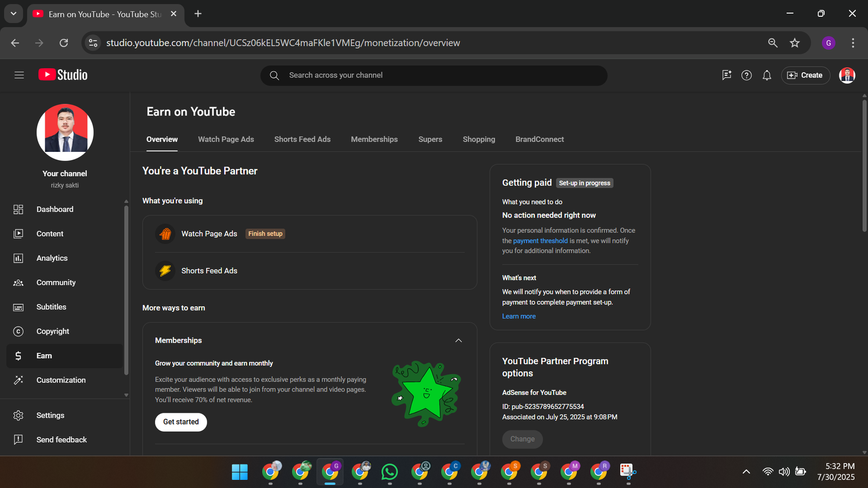
Task: Open the Learn more link
Action: [519, 316]
